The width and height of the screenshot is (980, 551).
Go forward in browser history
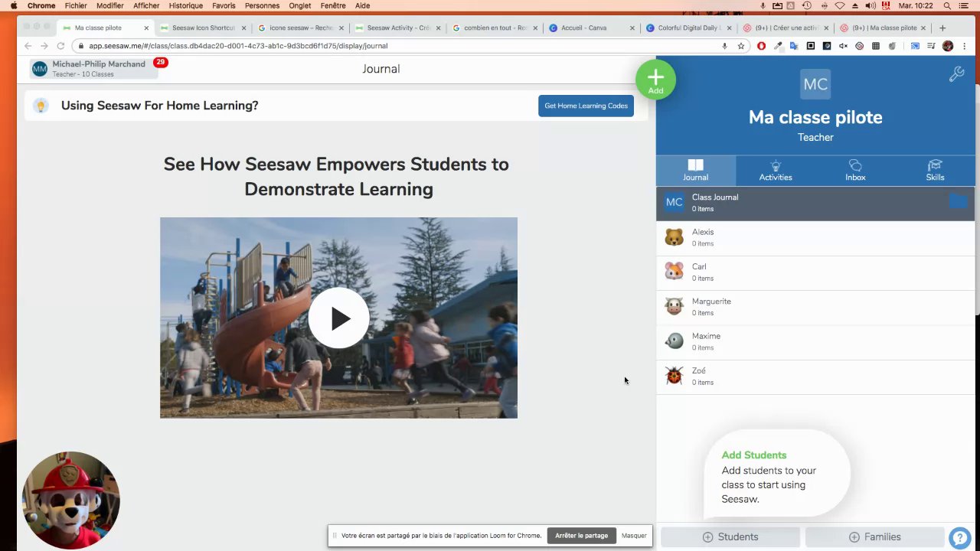pos(44,46)
